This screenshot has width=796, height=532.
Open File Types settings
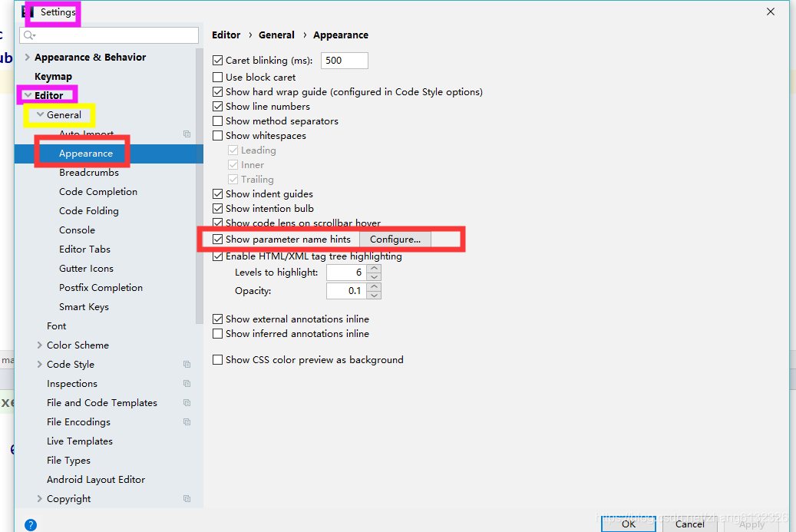[68, 461]
